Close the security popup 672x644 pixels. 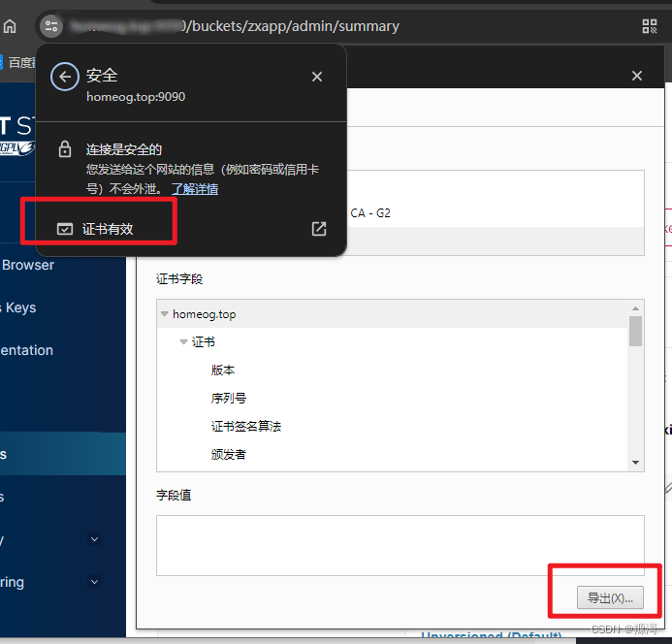pos(317,77)
